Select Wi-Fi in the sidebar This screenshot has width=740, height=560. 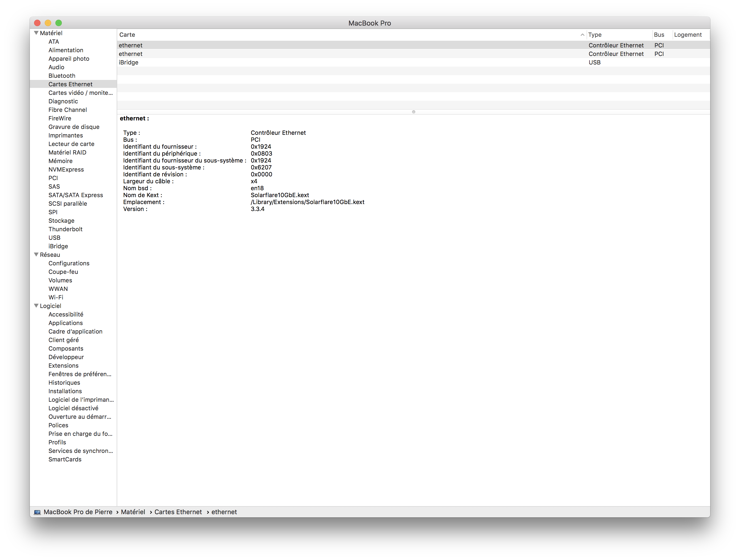pyautogui.click(x=55, y=297)
